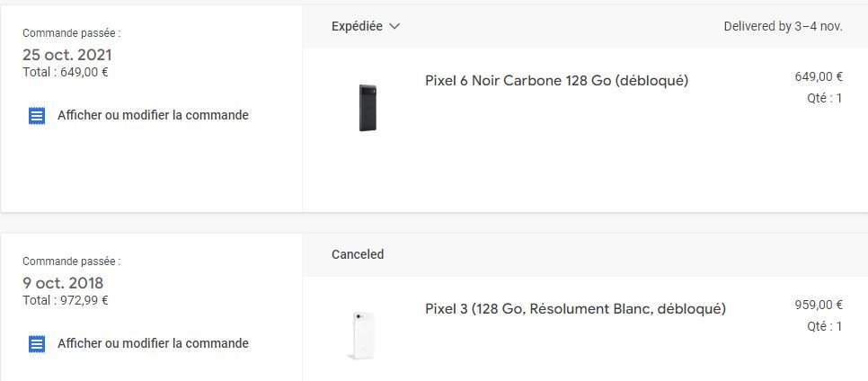868x381 pixels.
Task: Click the '9 oct. 2018' order date
Action: click(63, 283)
